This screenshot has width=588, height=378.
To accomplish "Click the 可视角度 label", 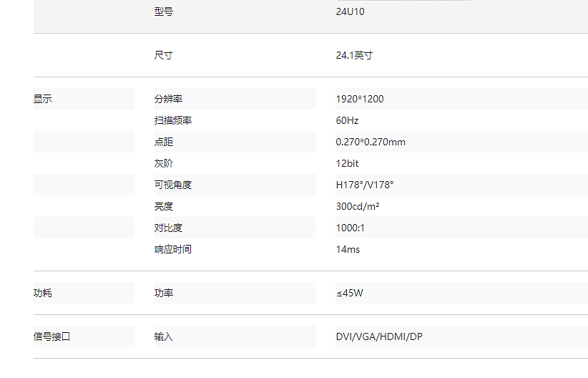I will tap(173, 185).
